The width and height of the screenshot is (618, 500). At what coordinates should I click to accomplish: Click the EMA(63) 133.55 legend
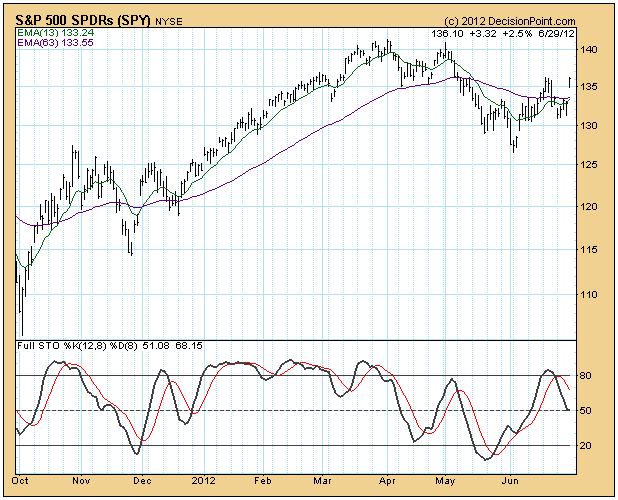tap(55, 42)
